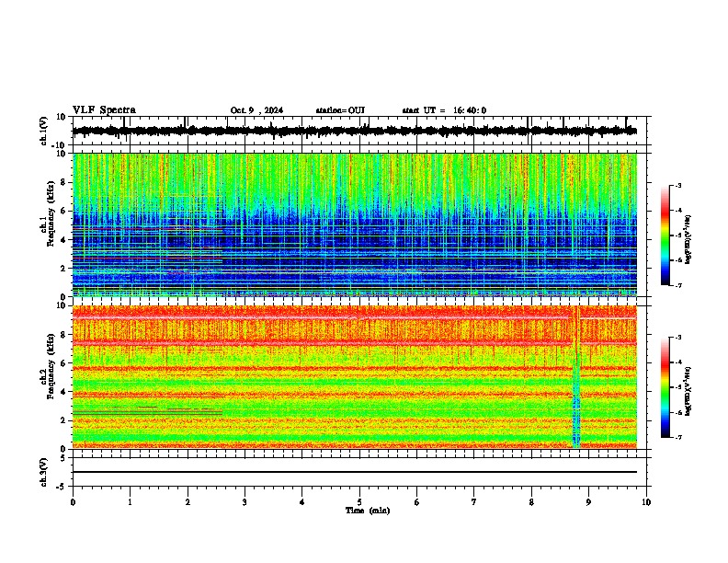
Task: Click the "8" kHz tick on ch.1 frequency axis
Action: point(64,182)
